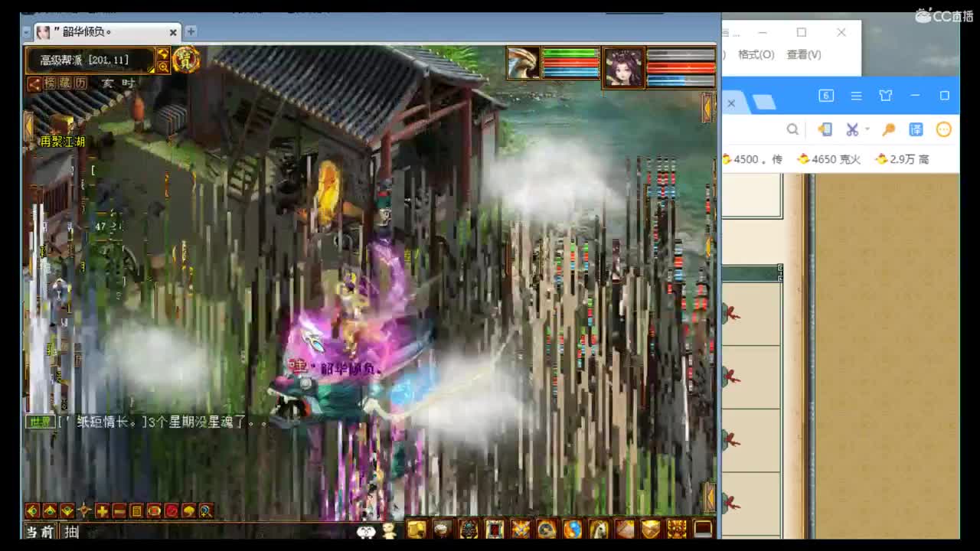The width and height of the screenshot is (980, 551).
Task: Select the player character portrait
Action: (624, 67)
